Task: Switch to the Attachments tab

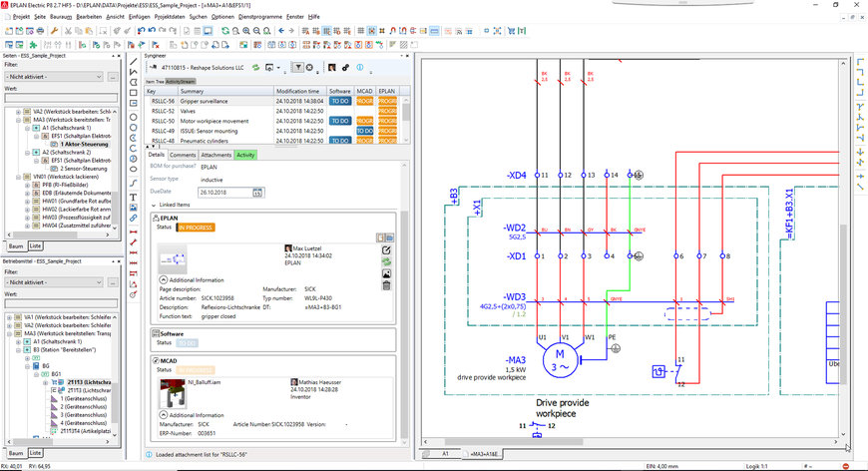Action: (216, 155)
